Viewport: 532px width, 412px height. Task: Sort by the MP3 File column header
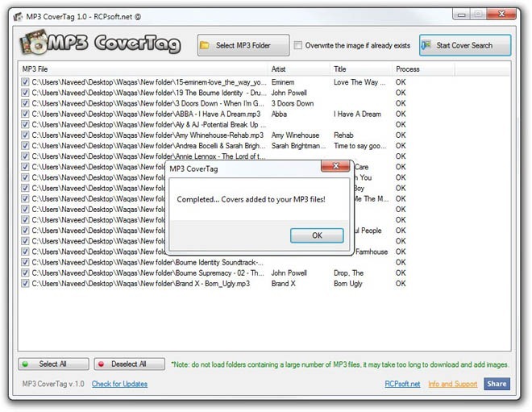pyautogui.click(x=143, y=69)
